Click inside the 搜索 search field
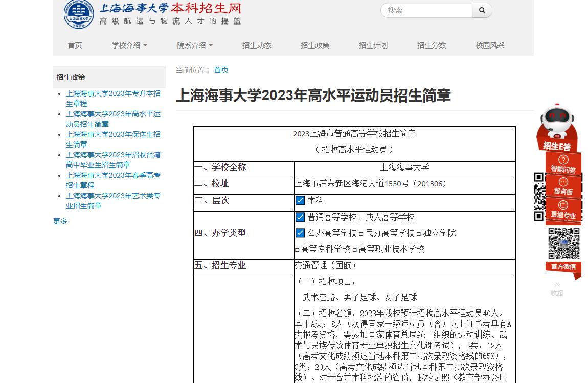588x383 pixels. (426, 11)
